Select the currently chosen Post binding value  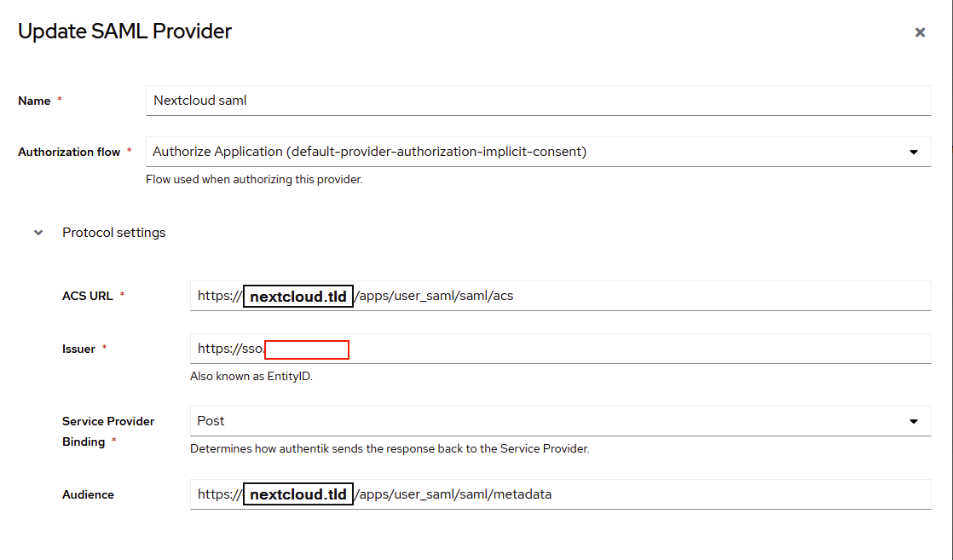point(210,420)
